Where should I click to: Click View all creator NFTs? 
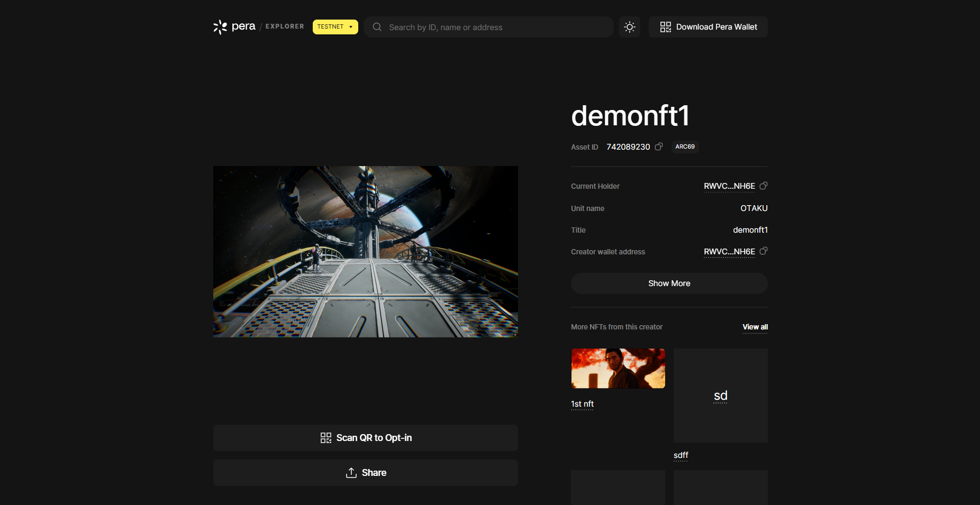[x=755, y=327]
